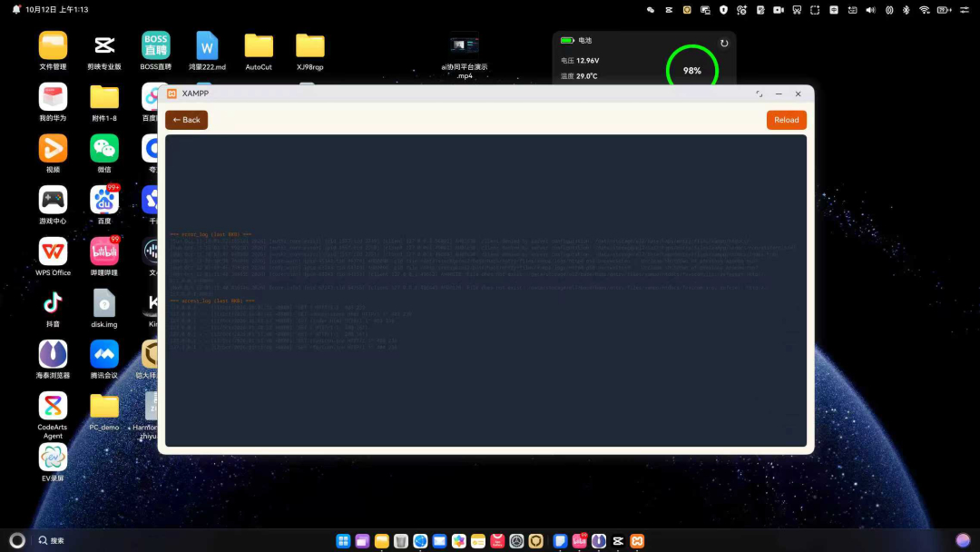Click the date and time display
Screen dimensions: 980x552
(57, 9)
